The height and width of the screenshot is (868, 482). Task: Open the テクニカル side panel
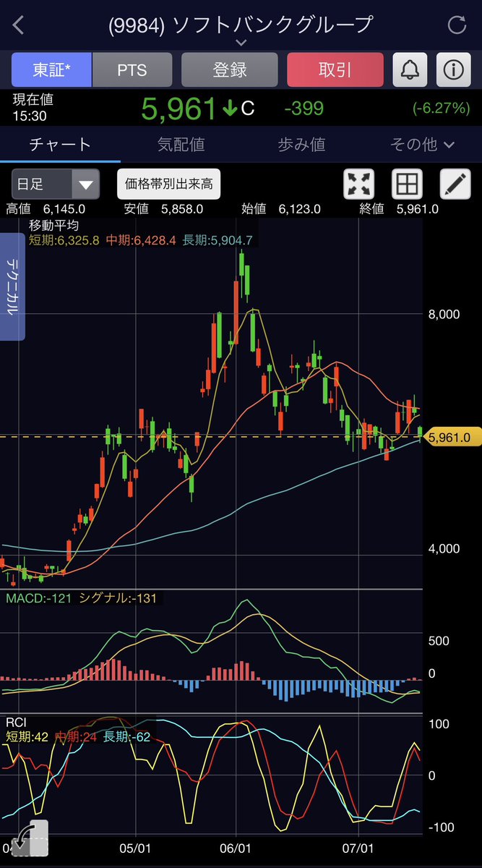[12, 286]
